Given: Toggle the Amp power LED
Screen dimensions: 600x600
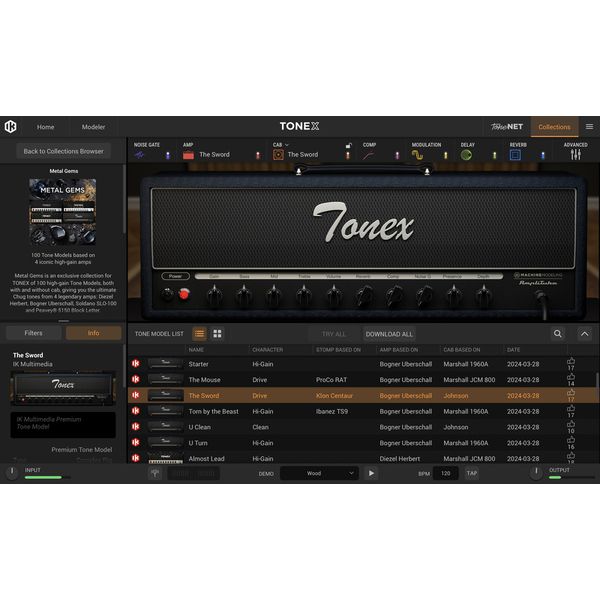Looking at the screenshot, I should (x=258, y=155).
